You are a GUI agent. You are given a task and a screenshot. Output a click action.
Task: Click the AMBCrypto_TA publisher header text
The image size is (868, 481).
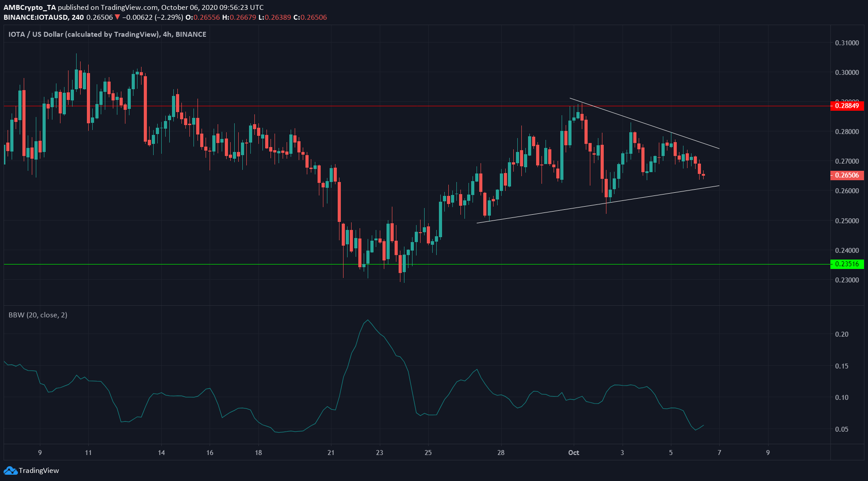click(x=30, y=8)
